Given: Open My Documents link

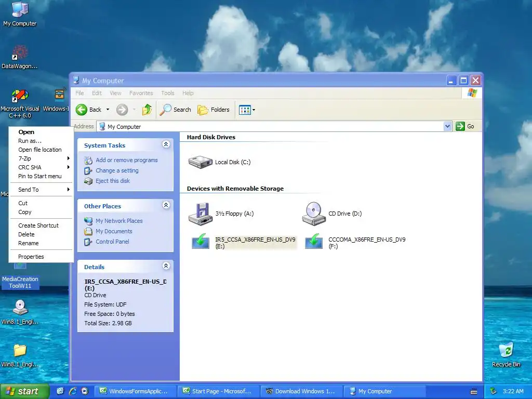Looking at the screenshot, I should (114, 231).
